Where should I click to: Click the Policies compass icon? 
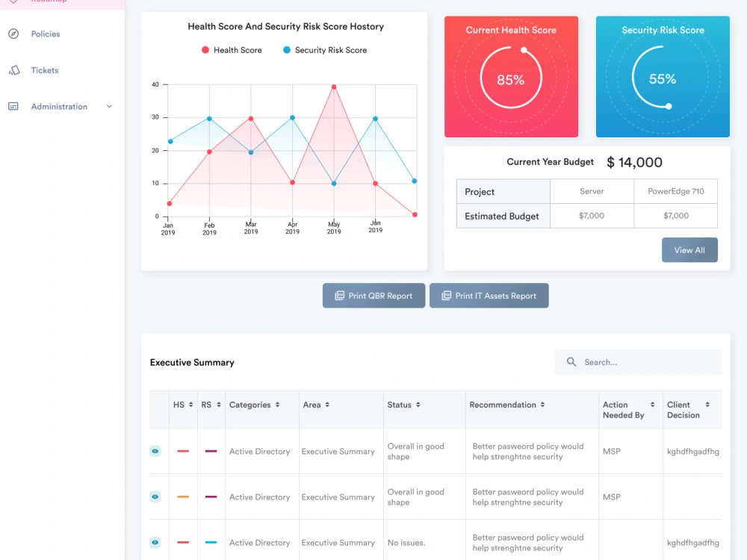click(13, 34)
